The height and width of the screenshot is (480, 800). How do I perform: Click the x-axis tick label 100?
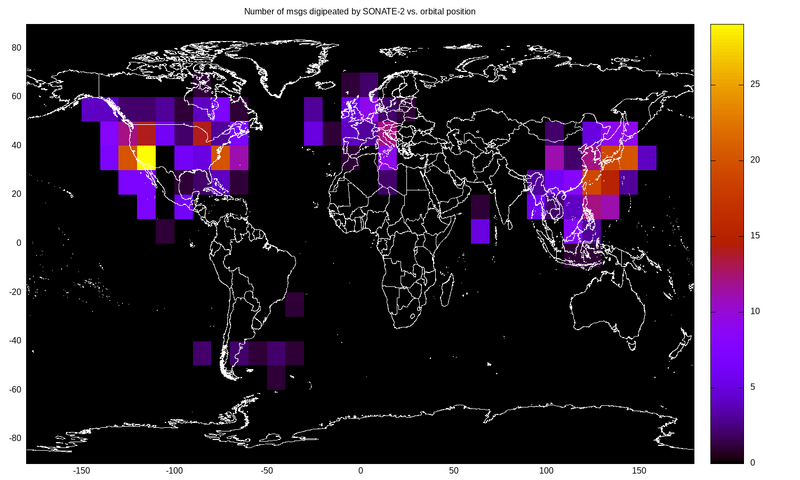545,471
